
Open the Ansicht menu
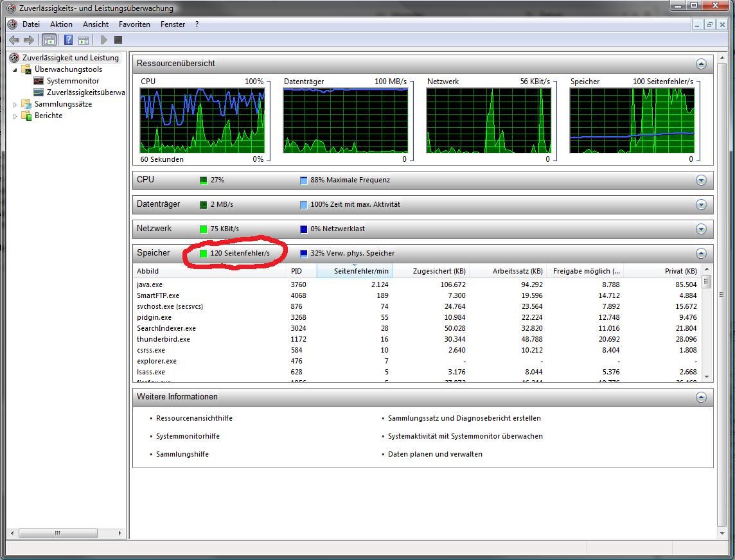click(96, 24)
